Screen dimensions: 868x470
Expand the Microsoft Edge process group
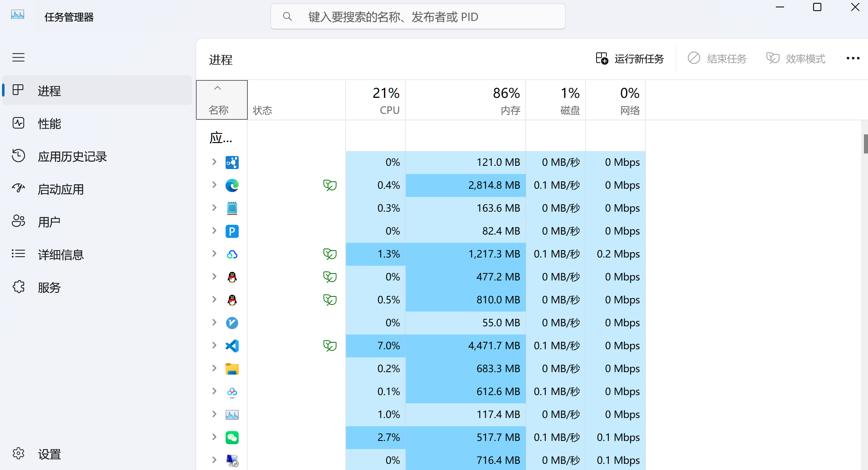click(x=214, y=185)
